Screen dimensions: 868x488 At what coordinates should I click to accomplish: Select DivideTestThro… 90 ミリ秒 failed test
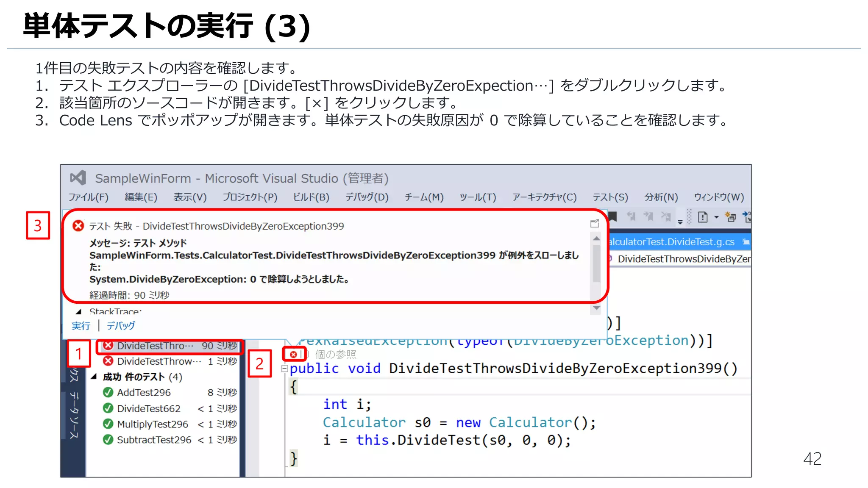[170, 346]
